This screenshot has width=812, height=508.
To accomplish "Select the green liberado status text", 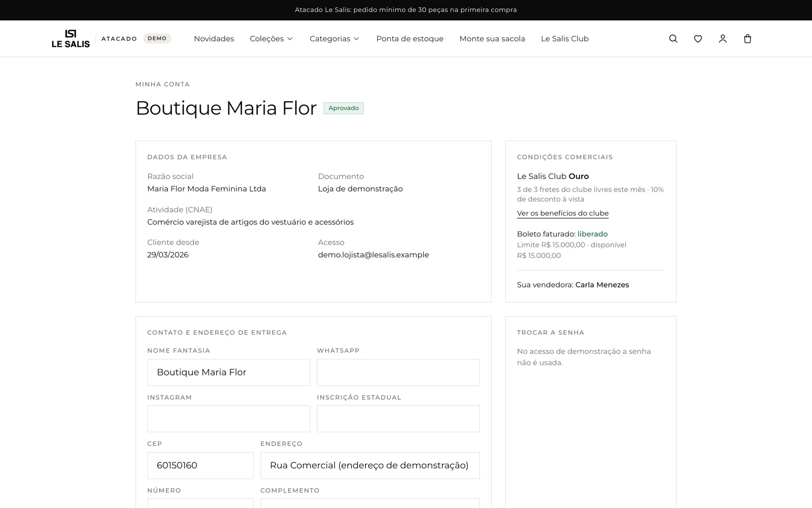I will tap(593, 234).
